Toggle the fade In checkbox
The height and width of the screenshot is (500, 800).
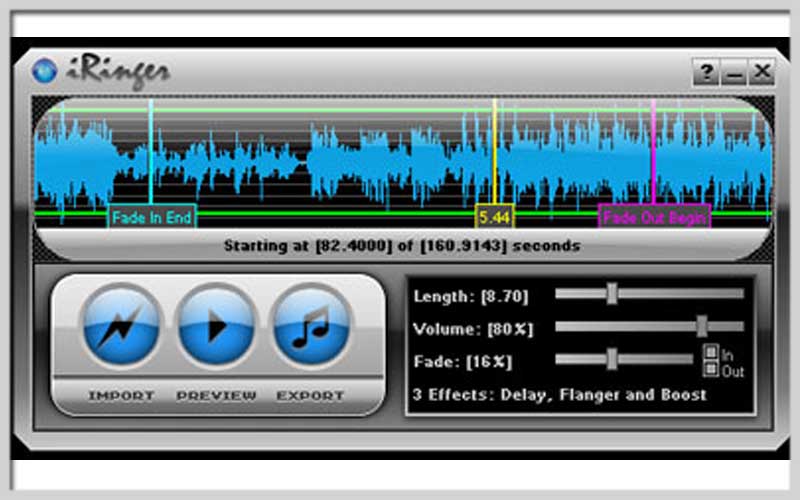coord(711,352)
